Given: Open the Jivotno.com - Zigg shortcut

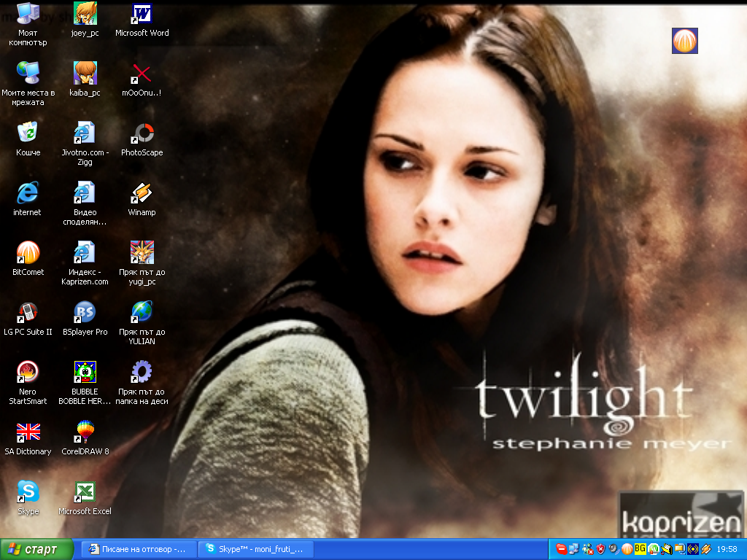Looking at the screenshot, I should tap(85, 144).
